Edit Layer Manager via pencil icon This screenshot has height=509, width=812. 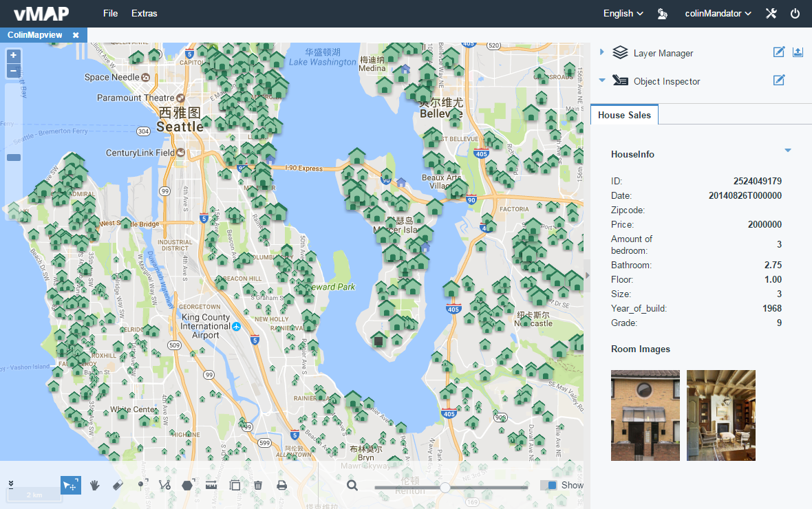(779, 52)
